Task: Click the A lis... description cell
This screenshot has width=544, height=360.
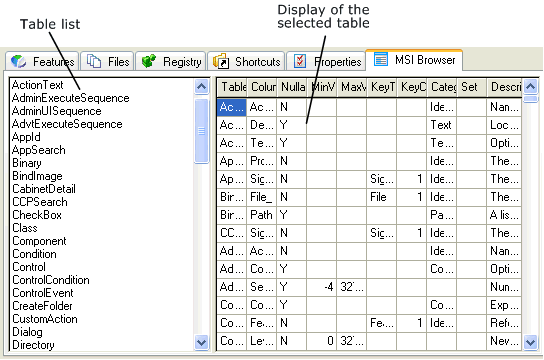Action: coord(504,215)
